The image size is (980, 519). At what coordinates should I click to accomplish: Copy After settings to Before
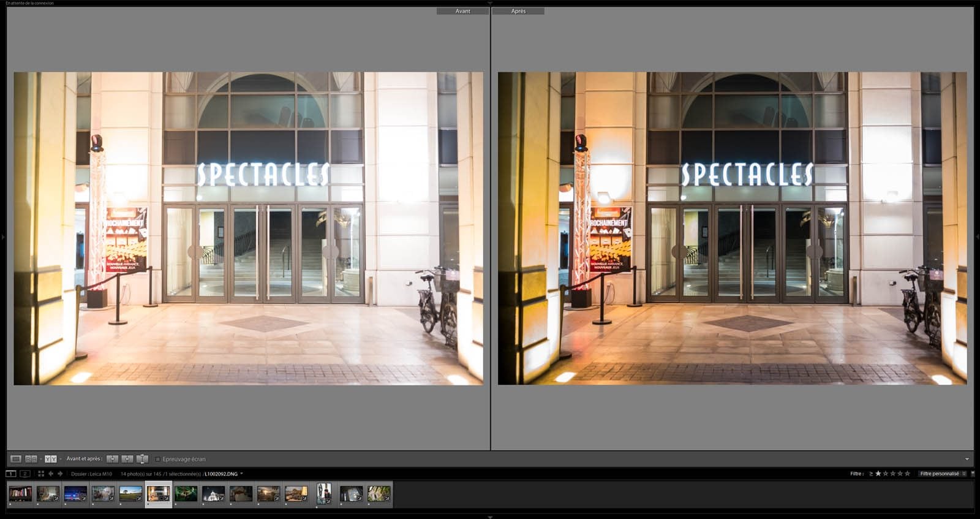(x=127, y=459)
